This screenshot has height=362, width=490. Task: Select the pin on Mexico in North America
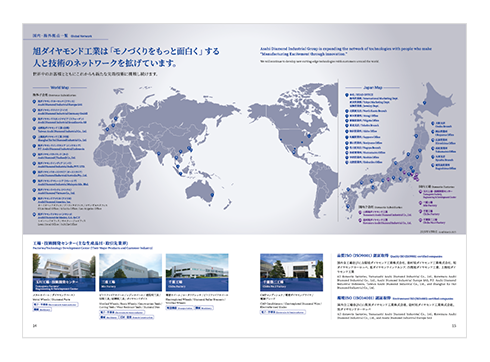coord(293,152)
